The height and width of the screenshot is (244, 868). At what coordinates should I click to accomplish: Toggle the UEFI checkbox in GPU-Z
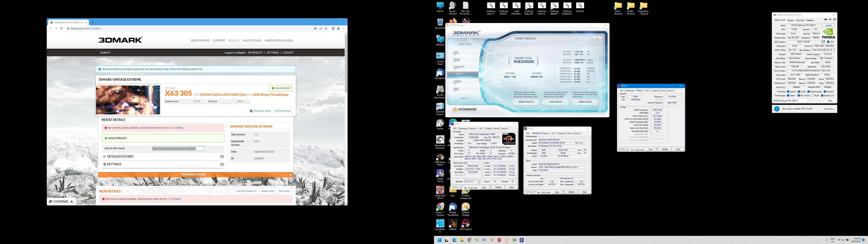[x=828, y=42]
